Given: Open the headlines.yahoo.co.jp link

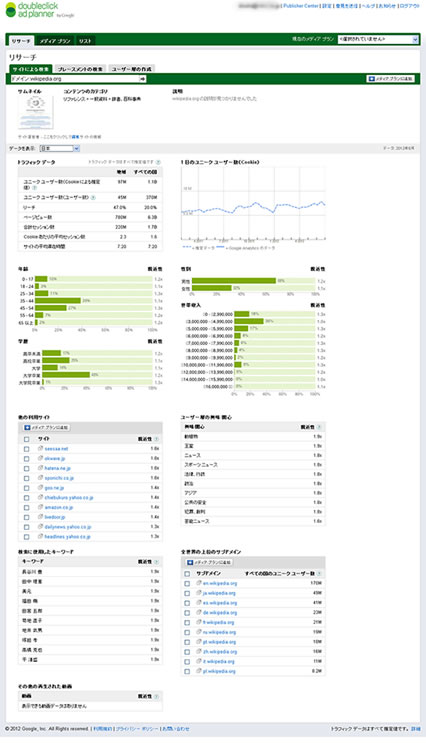Looking at the screenshot, I should [x=67, y=537].
